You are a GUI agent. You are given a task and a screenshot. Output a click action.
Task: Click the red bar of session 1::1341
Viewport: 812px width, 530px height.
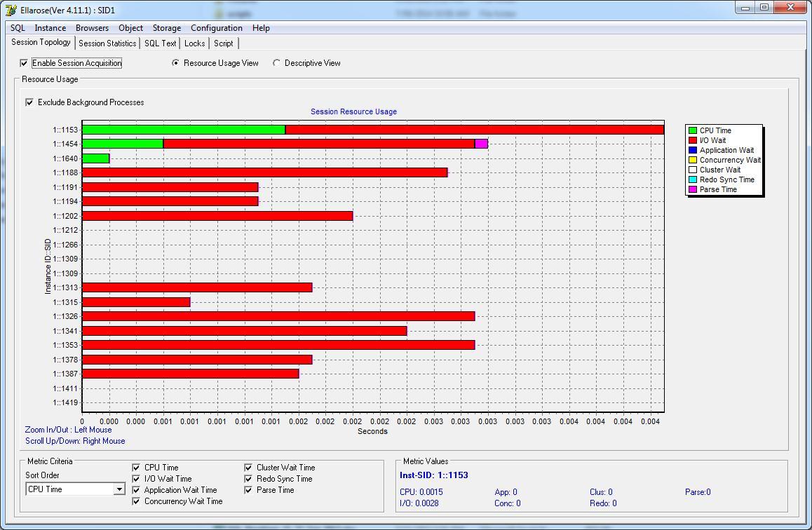point(245,331)
